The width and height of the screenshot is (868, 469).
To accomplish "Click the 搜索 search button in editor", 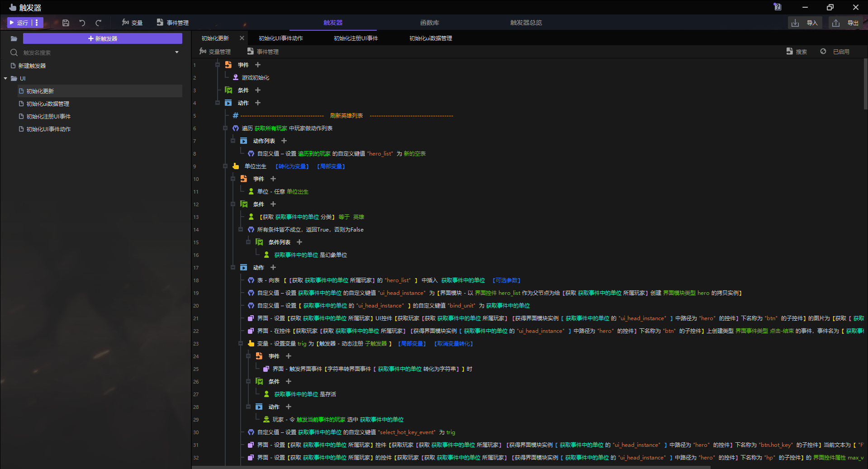I will coord(797,52).
